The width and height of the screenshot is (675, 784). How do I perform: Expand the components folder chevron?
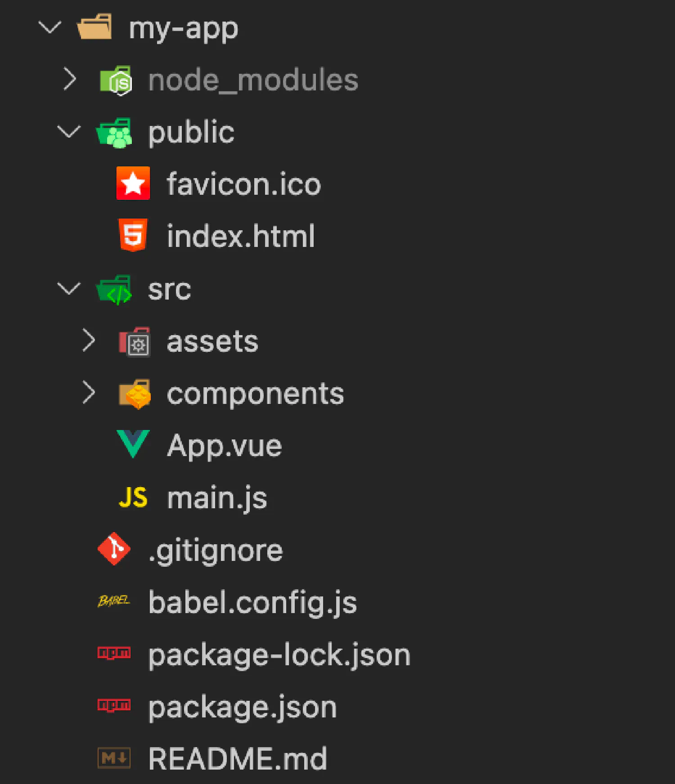point(89,393)
